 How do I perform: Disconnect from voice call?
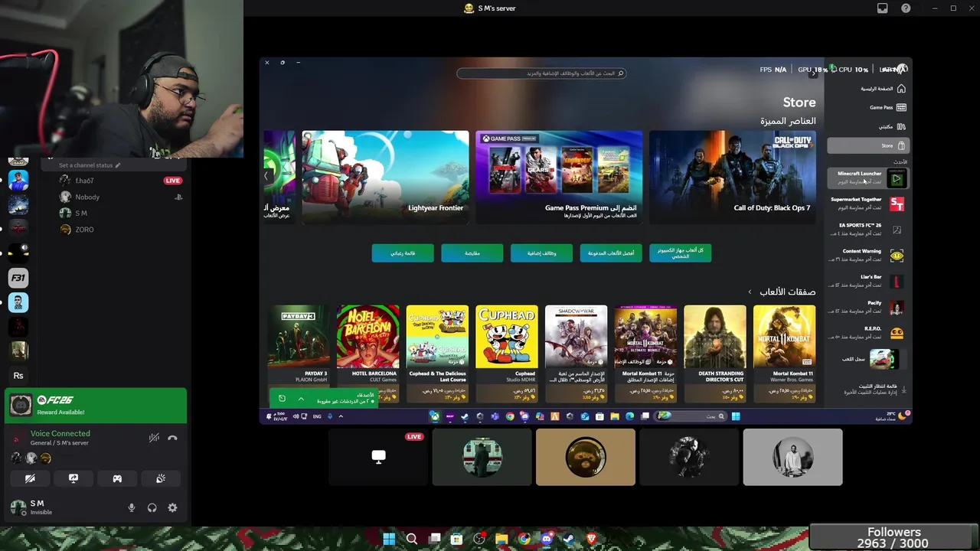[x=172, y=438]
